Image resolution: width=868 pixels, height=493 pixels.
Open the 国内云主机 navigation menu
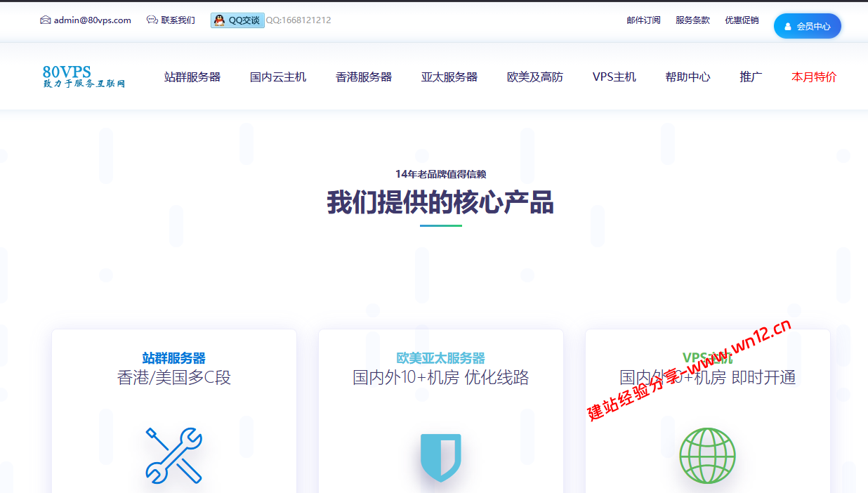(278, 77)
